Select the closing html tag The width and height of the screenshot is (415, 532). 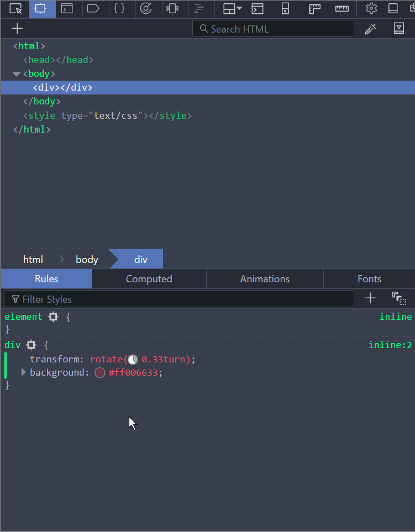pos(32,129)
